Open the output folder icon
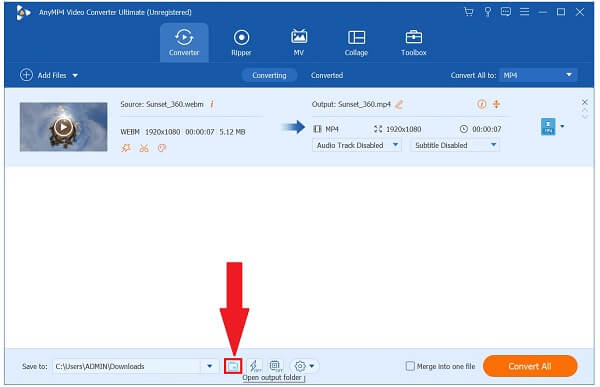Image resolution: width=600 pixels, height=387 pixels. tap(233, 366)
